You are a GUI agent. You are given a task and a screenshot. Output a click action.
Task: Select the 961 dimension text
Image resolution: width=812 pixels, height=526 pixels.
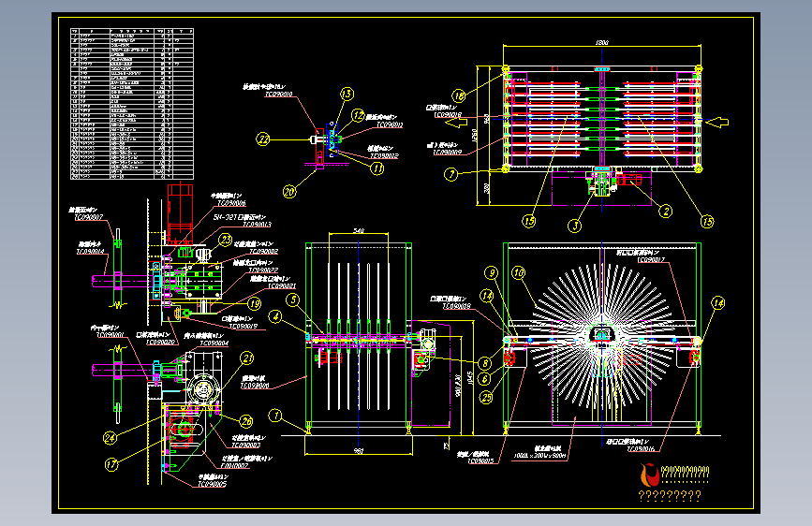[359, 451]
